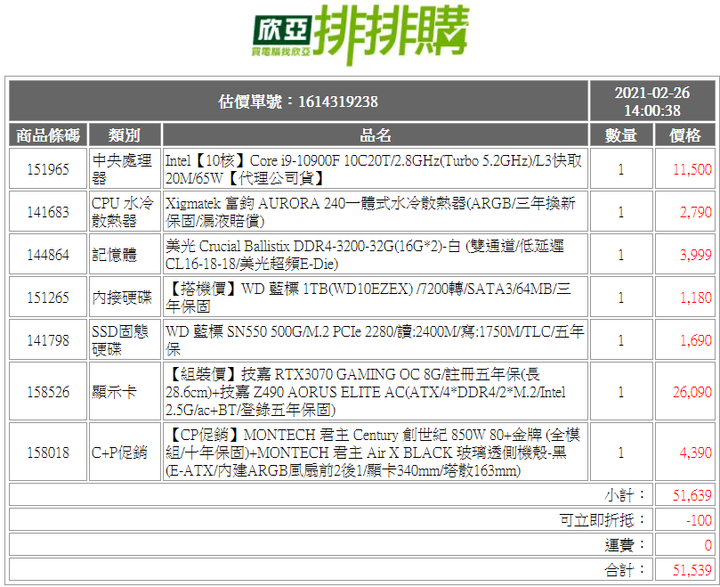Click total value 51,539
Image resolution: width=720 pixels, height=587 pixels.
coord(692,570)
